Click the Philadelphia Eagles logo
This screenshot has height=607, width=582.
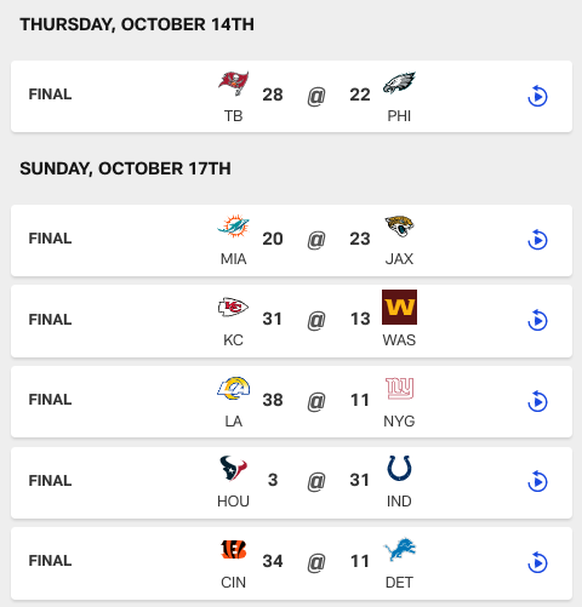pos(399,82)
